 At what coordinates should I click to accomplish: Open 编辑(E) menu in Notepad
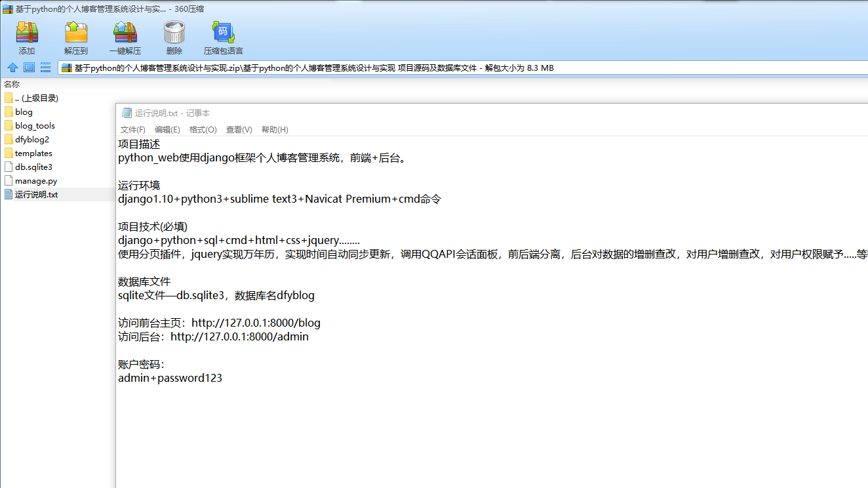pyautogui.click(x=167, y=130)
